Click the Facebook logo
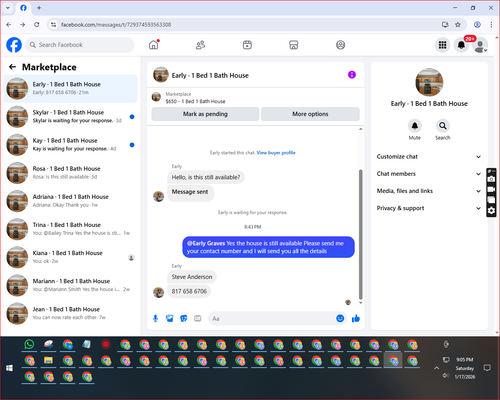 pyautogui.click(x=14, y=45)
